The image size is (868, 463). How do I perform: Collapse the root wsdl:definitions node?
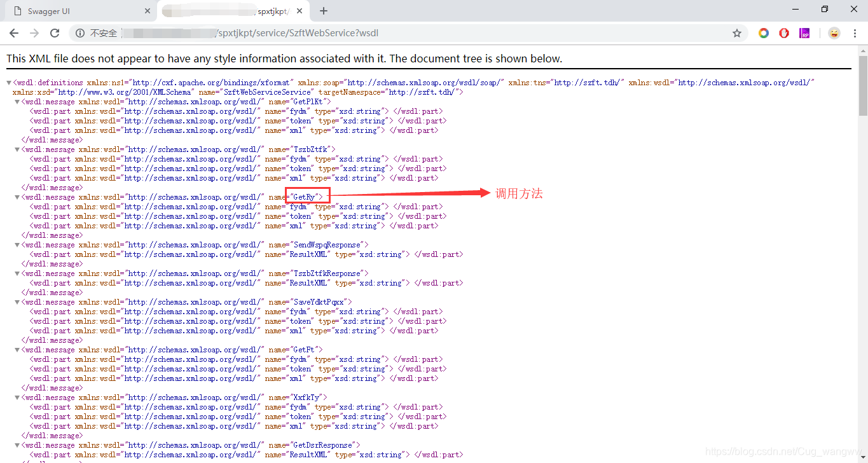(x=9, y=83)
